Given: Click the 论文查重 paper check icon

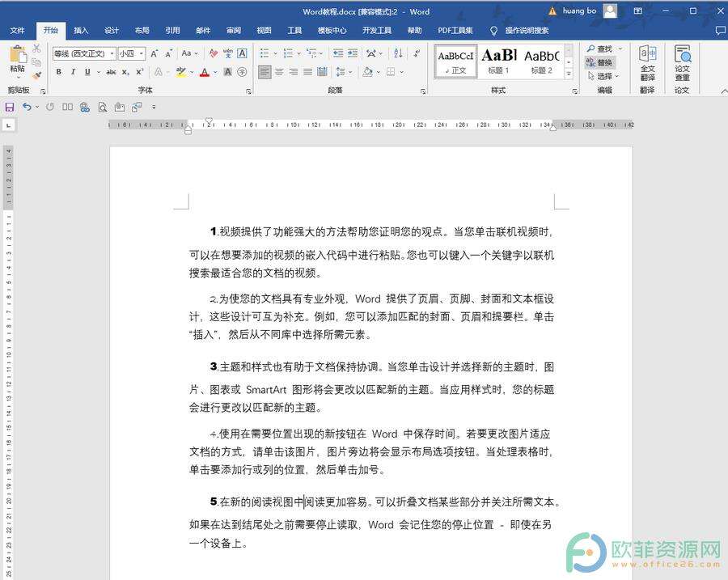Looking at the screenshot, I should pos(683,61).
